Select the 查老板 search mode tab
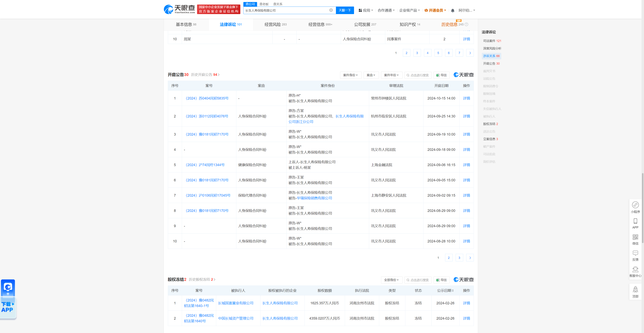 tap(264, 4)
